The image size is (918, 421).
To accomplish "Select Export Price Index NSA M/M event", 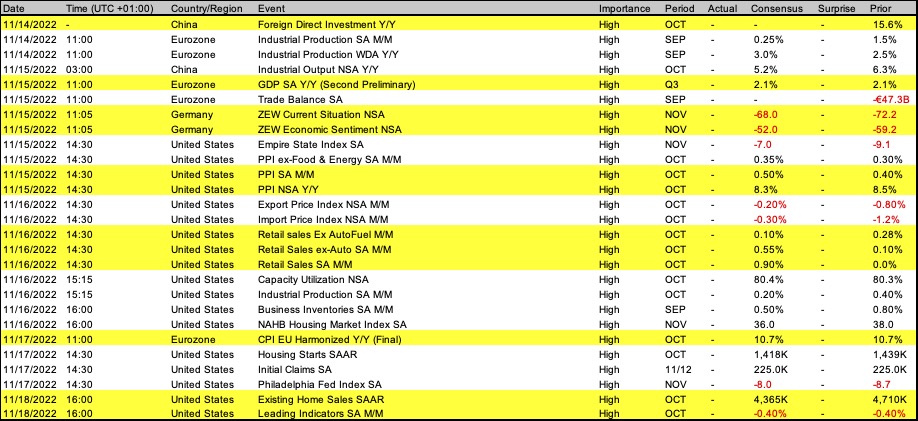I will click(323, 204).
